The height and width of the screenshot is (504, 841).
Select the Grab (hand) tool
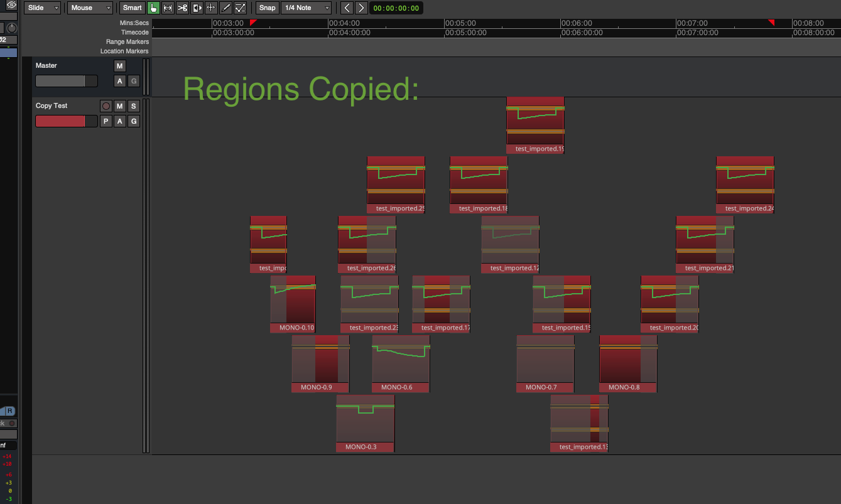(x=154, y=8)
